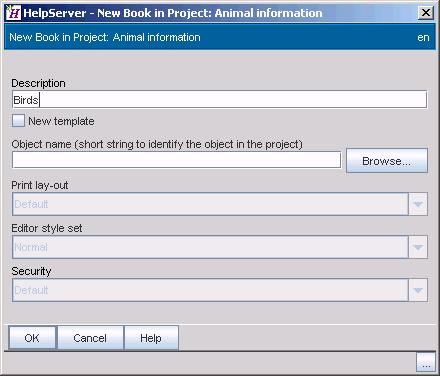
Task: Open Help for this dialog
Action: [151, 338]
